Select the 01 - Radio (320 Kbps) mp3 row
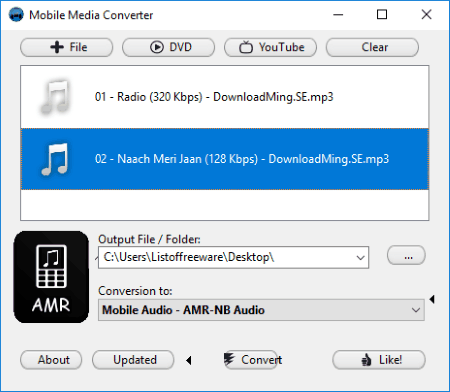450x392 pixels. [225, 97]
